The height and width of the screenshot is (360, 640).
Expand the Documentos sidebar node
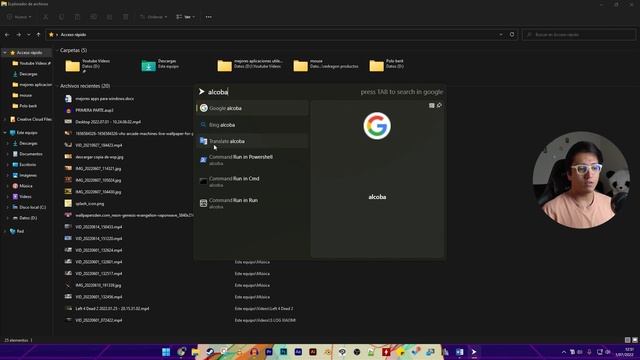(7, 154)
